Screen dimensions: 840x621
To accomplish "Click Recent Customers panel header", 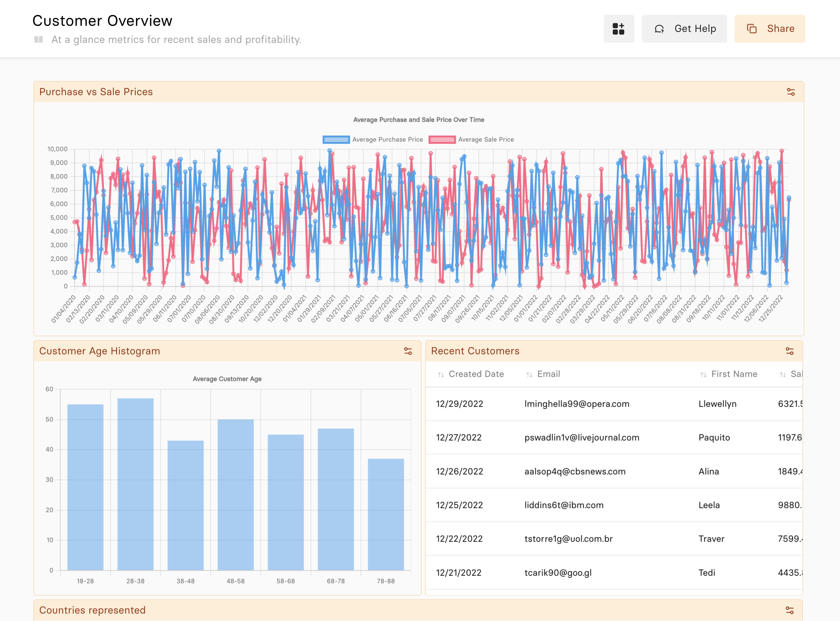I will [614, 351].
